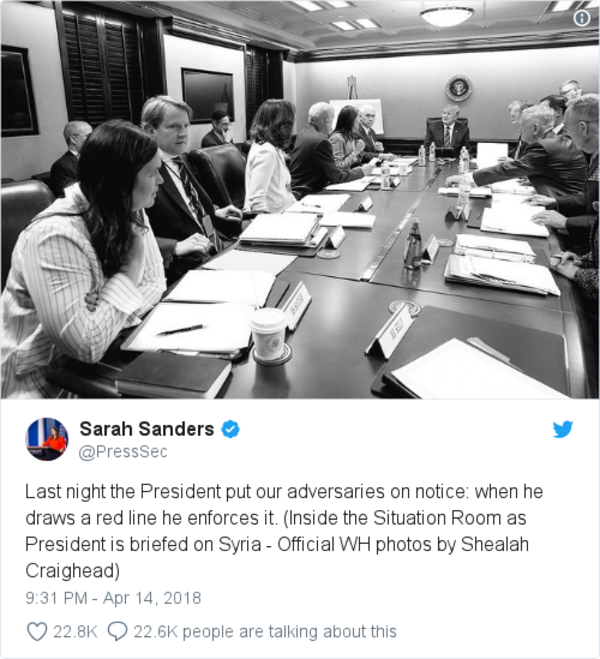Click the presidential seal in the photo
600x659 pixels.
point(458,88)
